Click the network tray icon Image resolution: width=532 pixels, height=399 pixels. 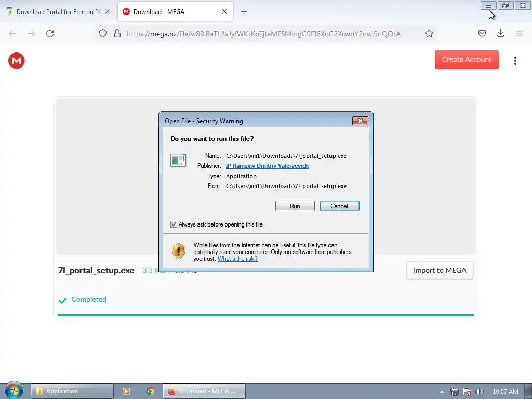tap(454, 392)
